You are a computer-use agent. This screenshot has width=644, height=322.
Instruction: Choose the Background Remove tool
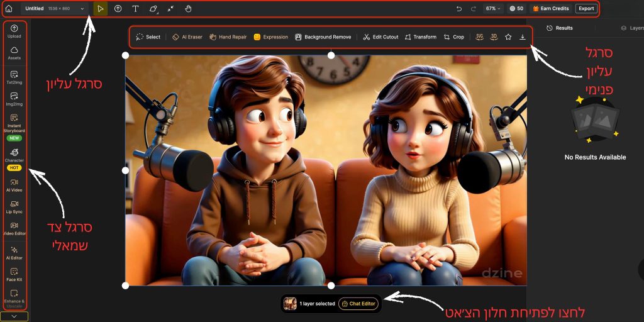[323, 37]
